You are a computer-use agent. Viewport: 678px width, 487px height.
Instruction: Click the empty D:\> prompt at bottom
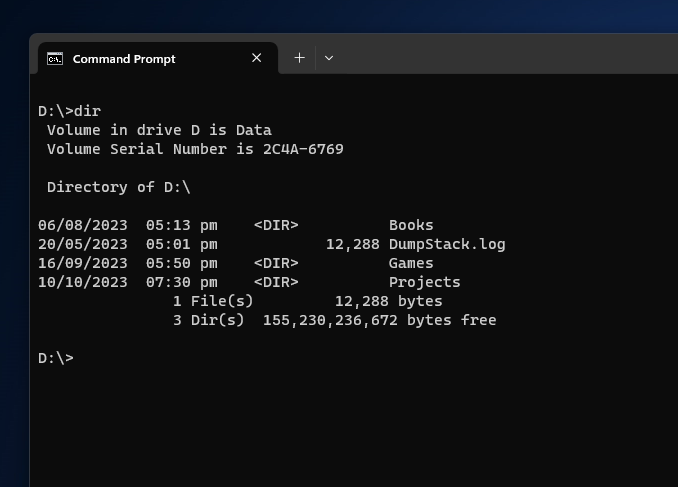[x=56, y=359]
